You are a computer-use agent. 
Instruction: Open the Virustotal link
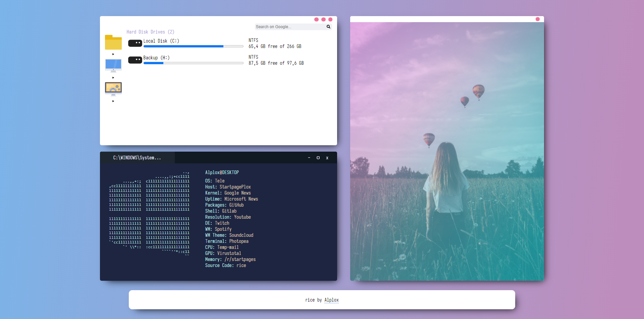click(x=229, y=253)
